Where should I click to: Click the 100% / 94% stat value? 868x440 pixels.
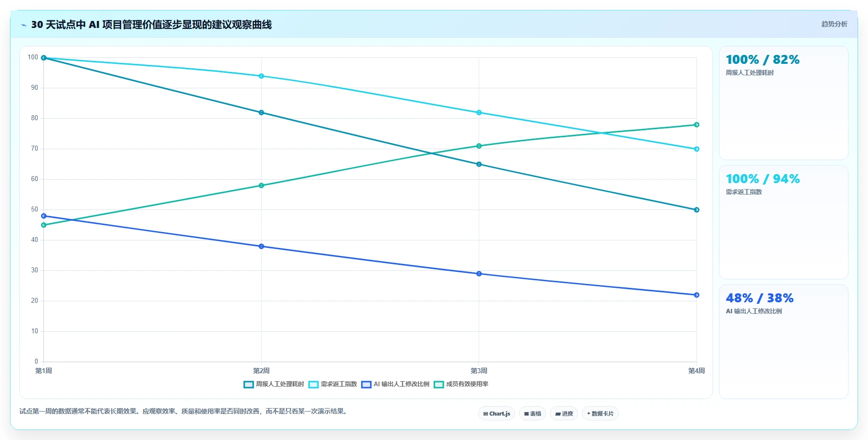(762, 179)
